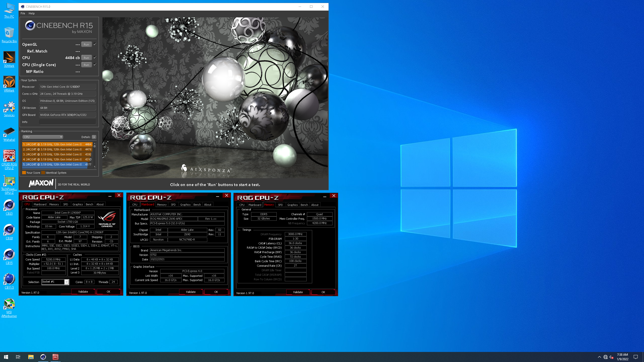Launch TechPowerUp GPU-Z desktop icon

[x=9, y=185]
